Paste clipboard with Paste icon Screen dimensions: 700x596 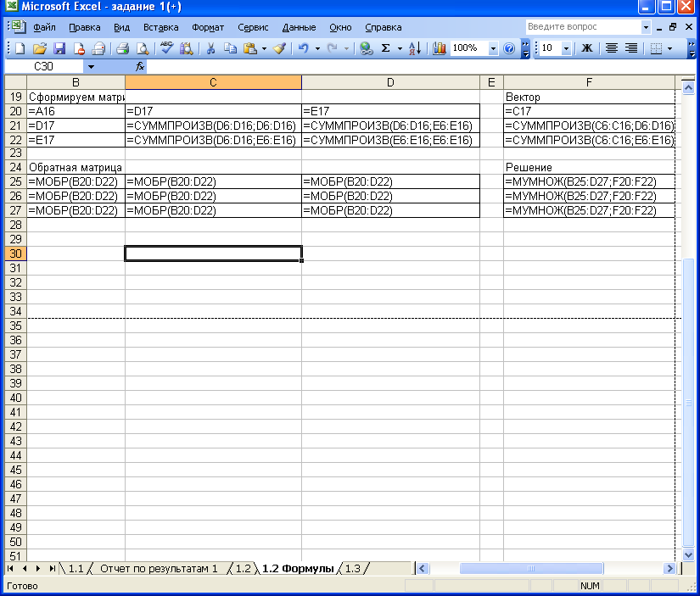coord(250,48)
